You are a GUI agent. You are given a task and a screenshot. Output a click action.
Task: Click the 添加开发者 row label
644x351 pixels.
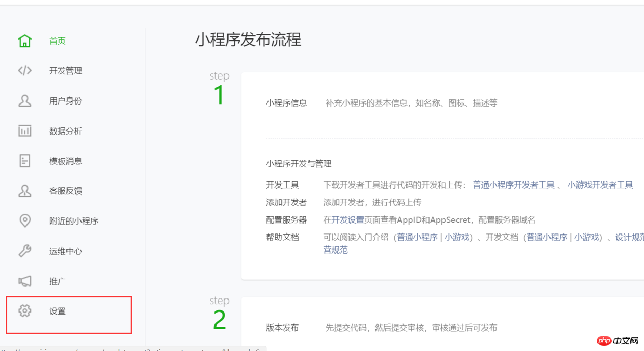[287, 203]
